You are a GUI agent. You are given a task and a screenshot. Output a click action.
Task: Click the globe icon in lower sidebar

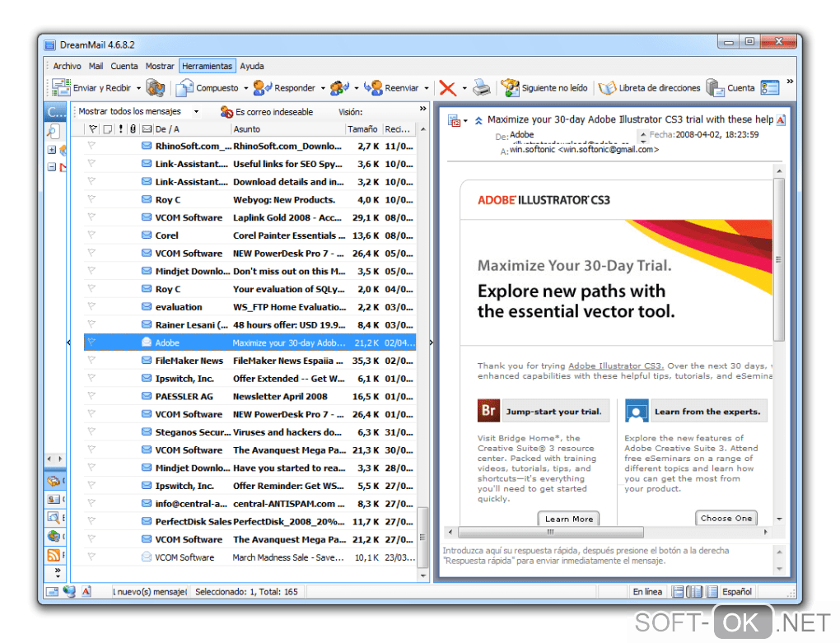pyautogui.click(x=54, y=536)
